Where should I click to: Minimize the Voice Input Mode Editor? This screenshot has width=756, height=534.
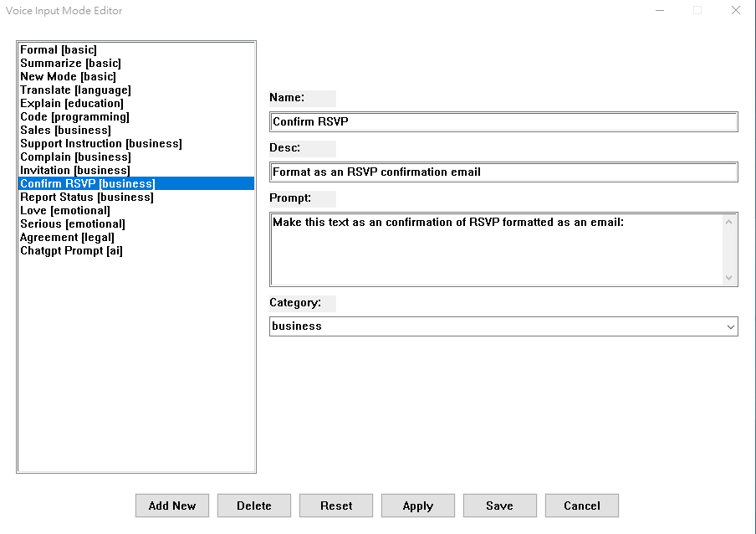tap(660, 10)
